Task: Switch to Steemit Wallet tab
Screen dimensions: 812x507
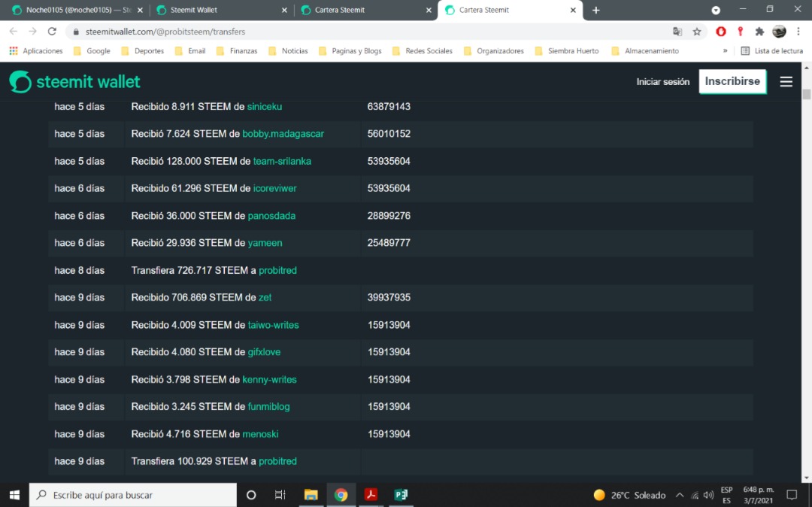Action: click(x=222, y=11)
